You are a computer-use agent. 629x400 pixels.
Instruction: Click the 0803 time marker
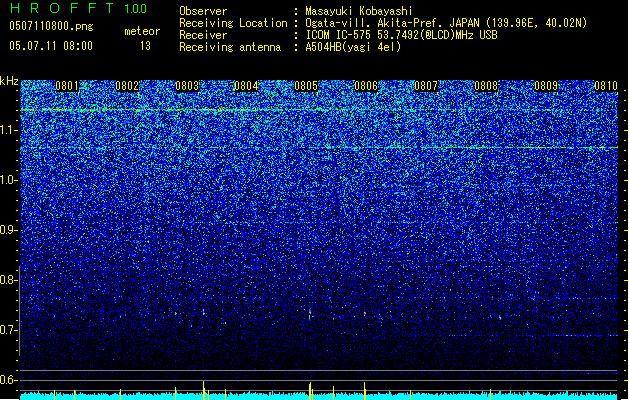[187, 86]
